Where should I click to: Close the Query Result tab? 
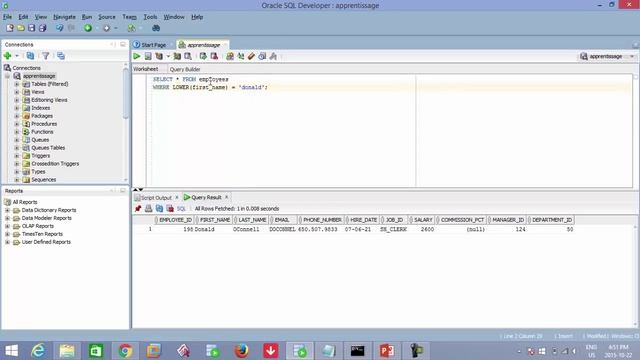pyautogui.click(x=227, y=197)
